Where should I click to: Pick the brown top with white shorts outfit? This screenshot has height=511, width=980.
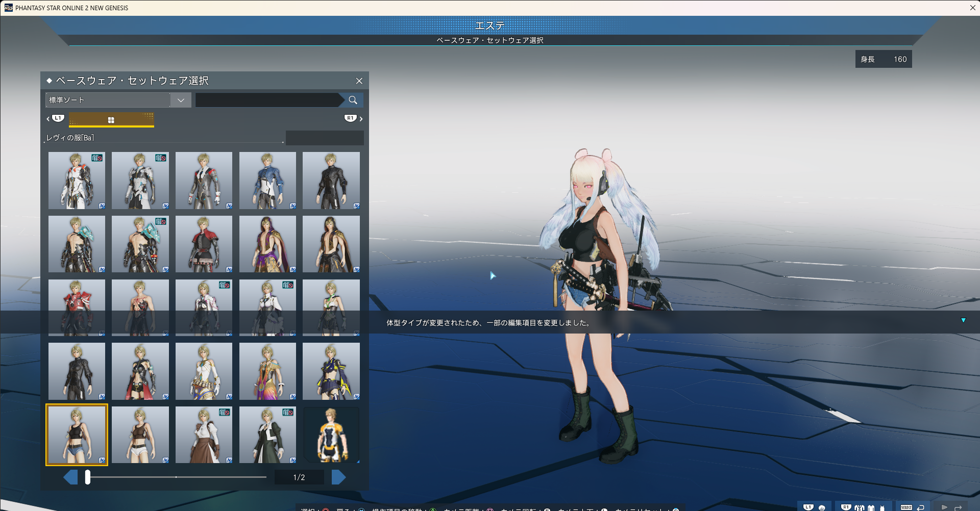pos(140,435)
